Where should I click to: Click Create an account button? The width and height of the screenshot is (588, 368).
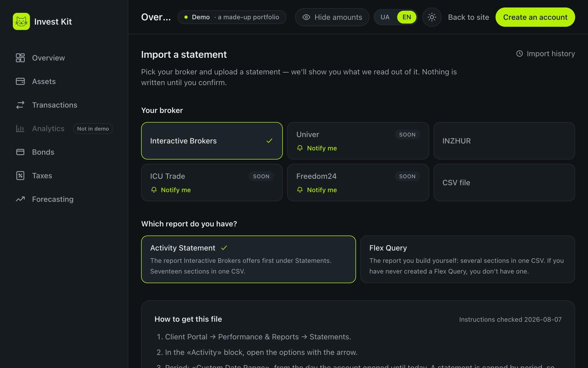pyautogui.click(x=535, y=17)
